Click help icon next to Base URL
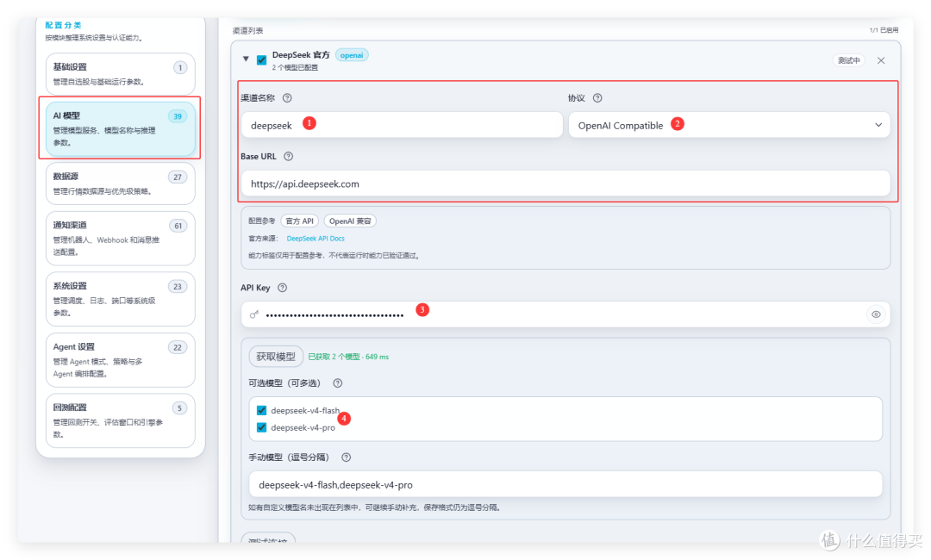931x560 pixels. tap(289, 157)
